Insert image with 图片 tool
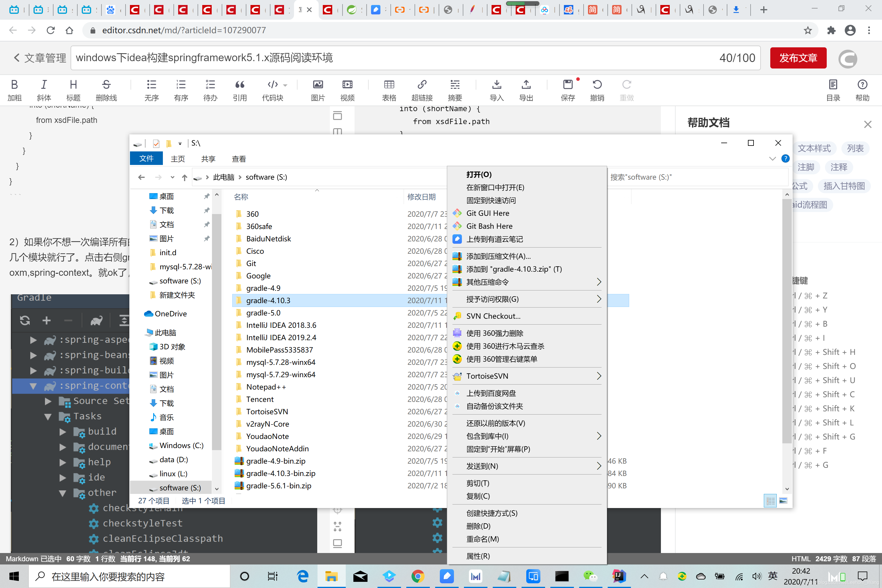 click(318, 90)
